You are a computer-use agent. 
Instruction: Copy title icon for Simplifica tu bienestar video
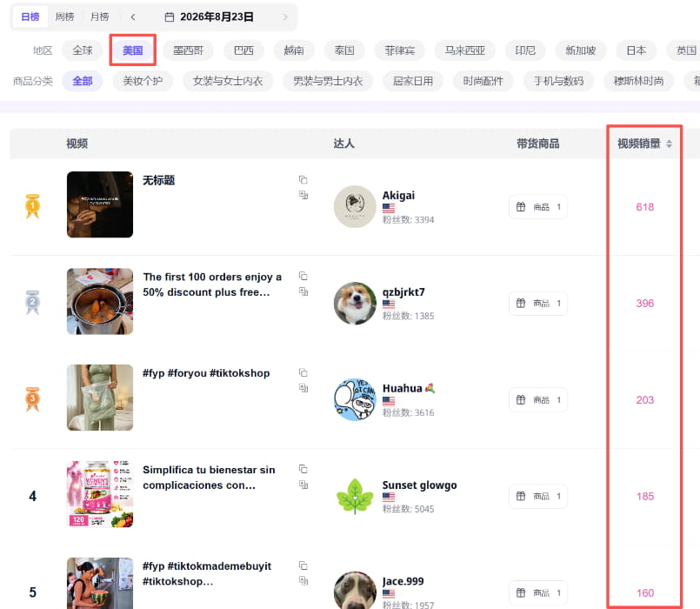pos(303,469)
